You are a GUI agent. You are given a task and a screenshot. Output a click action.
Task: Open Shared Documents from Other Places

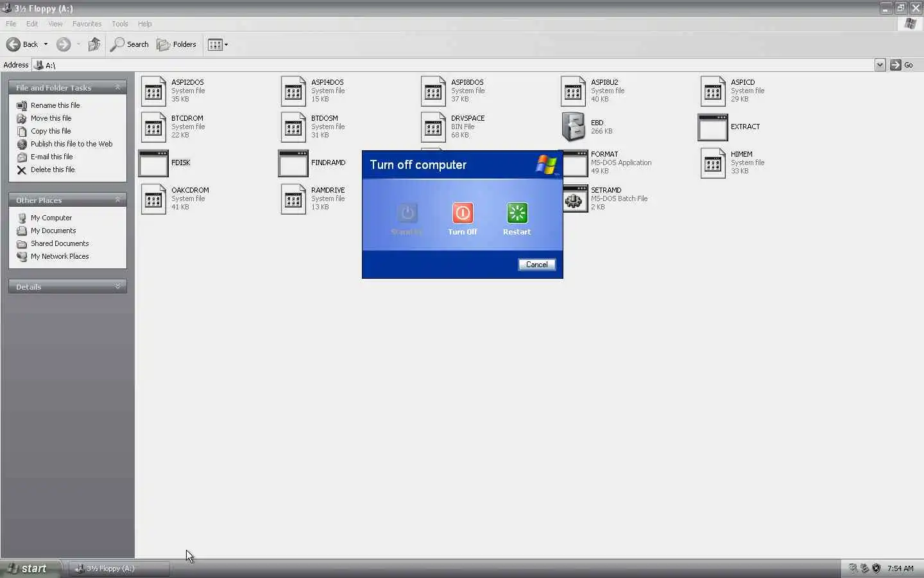(x=60, y=243)
